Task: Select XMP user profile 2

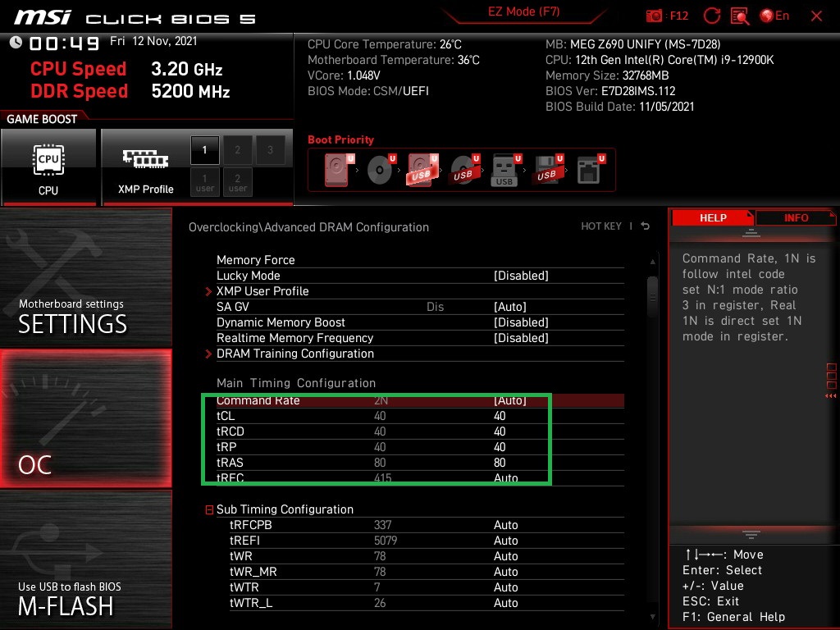Action: 237,182
